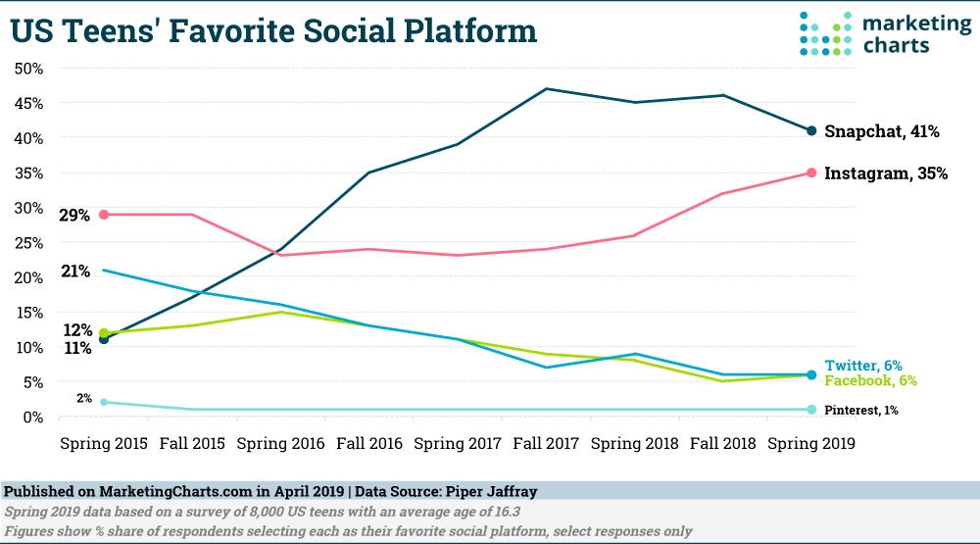The height and width of the screenshot is (544, 980).
Task: Click Instagram's pink Spring 2015 starting dot
Action: click(104, 215)
